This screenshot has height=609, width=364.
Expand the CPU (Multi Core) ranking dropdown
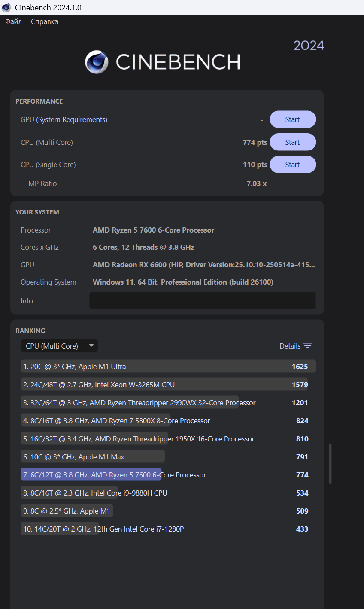pos(60,346)
